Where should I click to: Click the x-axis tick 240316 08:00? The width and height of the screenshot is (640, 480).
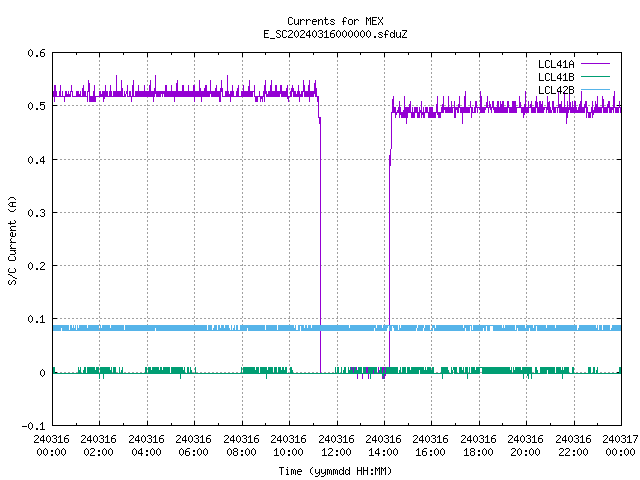(x=241, y=445)
